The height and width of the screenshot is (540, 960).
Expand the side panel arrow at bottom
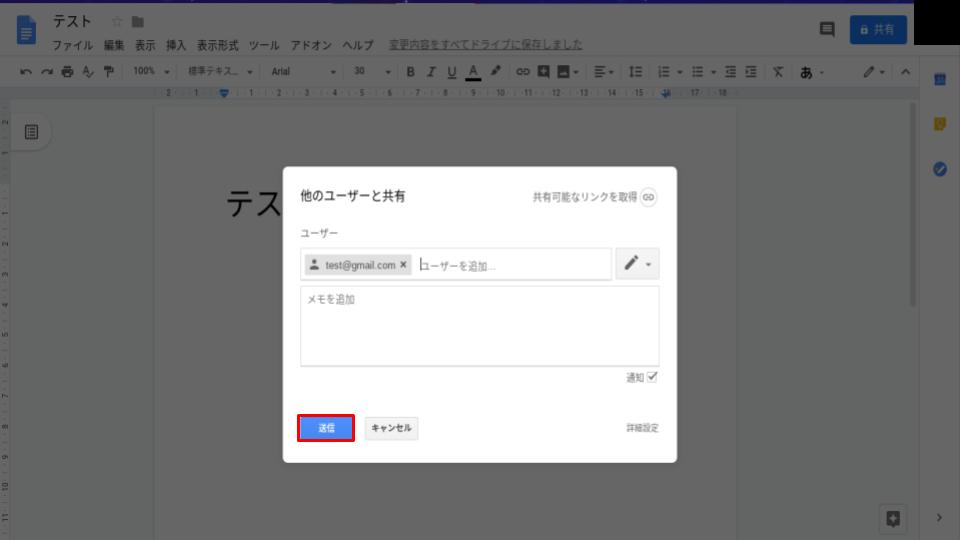(939, 518)
